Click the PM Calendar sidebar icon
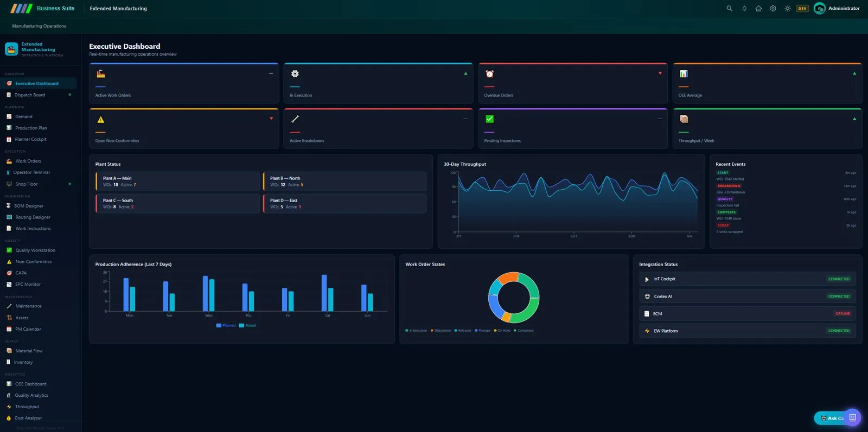Viewport: 868px width, 432px height. (9, 329)
